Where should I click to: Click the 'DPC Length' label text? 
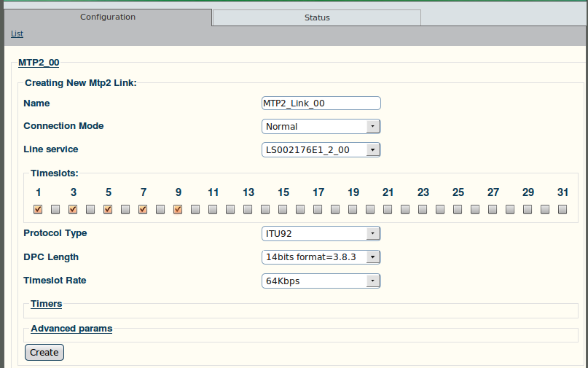pos(51,257)
